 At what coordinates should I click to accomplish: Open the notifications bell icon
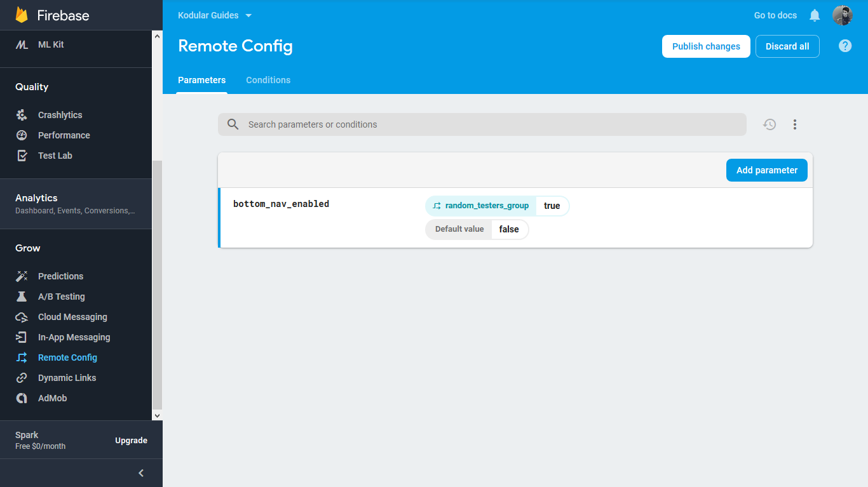815,15
